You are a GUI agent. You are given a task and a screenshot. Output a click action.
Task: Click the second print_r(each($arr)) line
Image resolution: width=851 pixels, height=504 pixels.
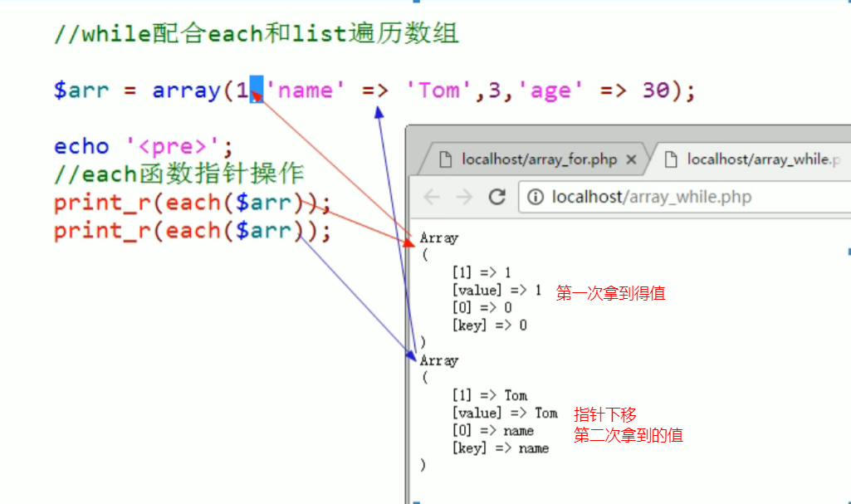(192, 231)
